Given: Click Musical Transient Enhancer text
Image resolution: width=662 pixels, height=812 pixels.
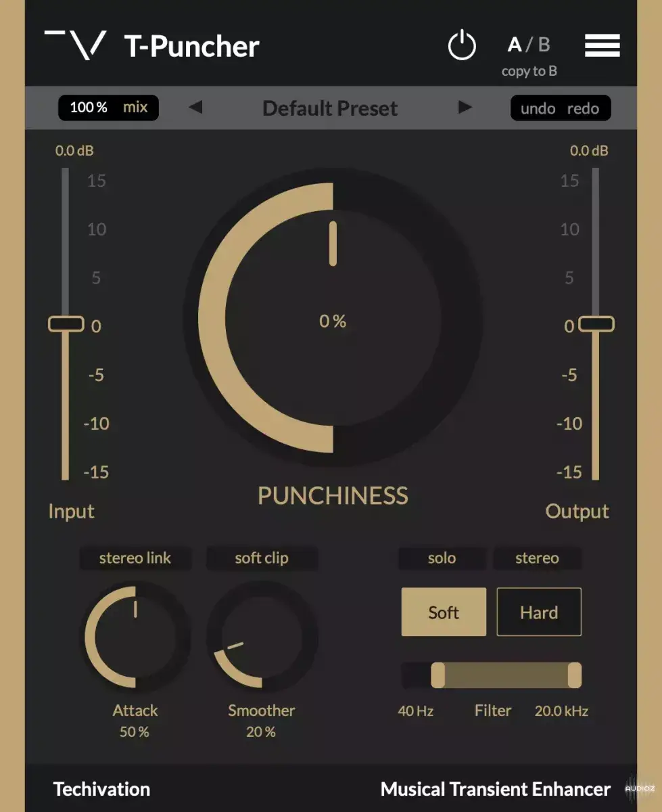Looking at the screenshot, I should click(x=495, y=789).
